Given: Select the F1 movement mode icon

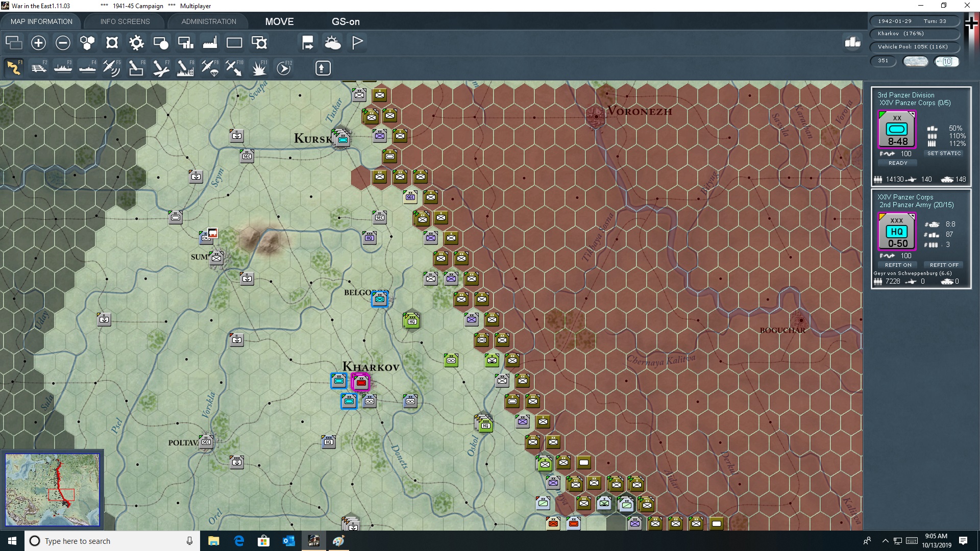Looking at the screenshot, I should tap(14, 68).
